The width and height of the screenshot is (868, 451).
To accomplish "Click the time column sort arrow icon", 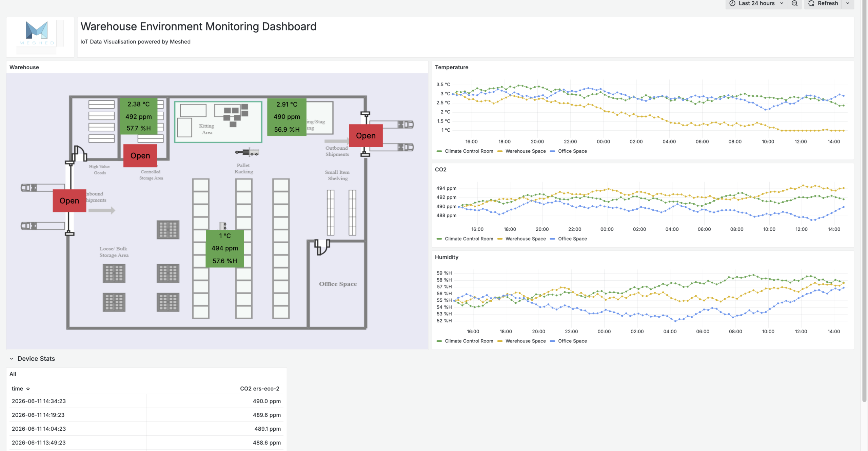I will [x=28, y=389].
